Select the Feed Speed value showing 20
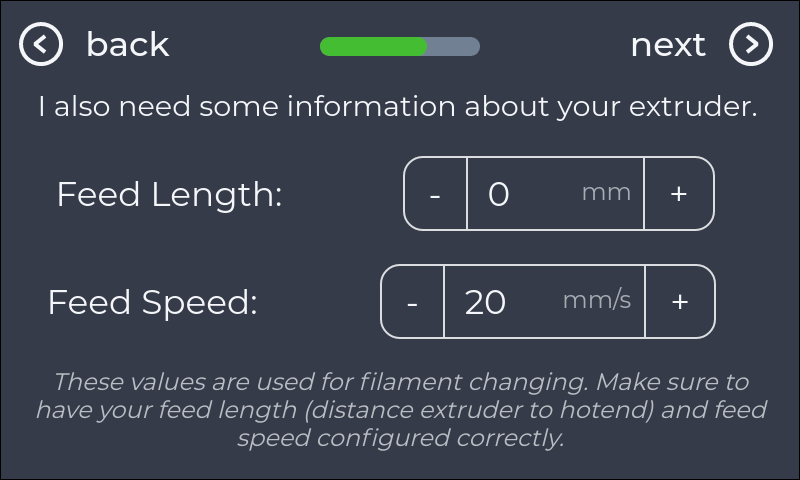 [x=486, y=301]
